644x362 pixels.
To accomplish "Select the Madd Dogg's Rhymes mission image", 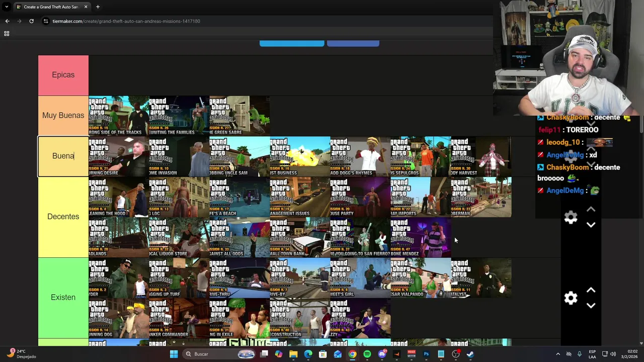I will 360,156.
